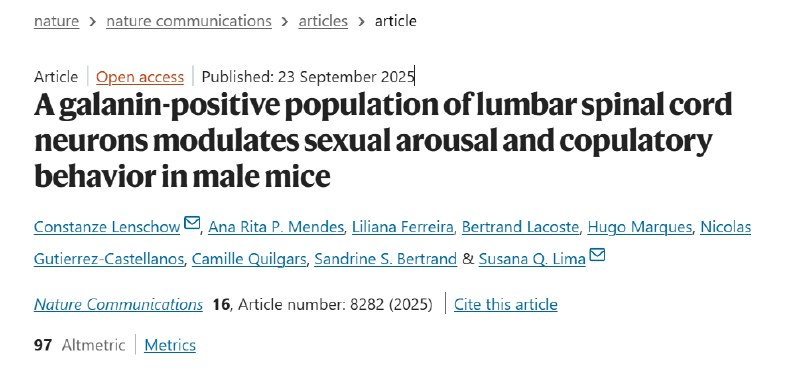Open author Constanze Lenschow's profile
800x388 pixels.
click(x=107, y=227)
